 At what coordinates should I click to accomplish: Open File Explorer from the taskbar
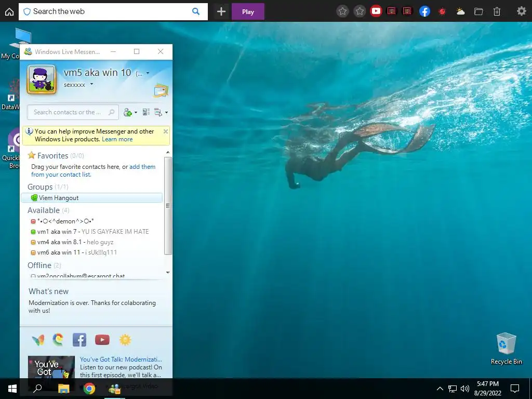point(63,389)
